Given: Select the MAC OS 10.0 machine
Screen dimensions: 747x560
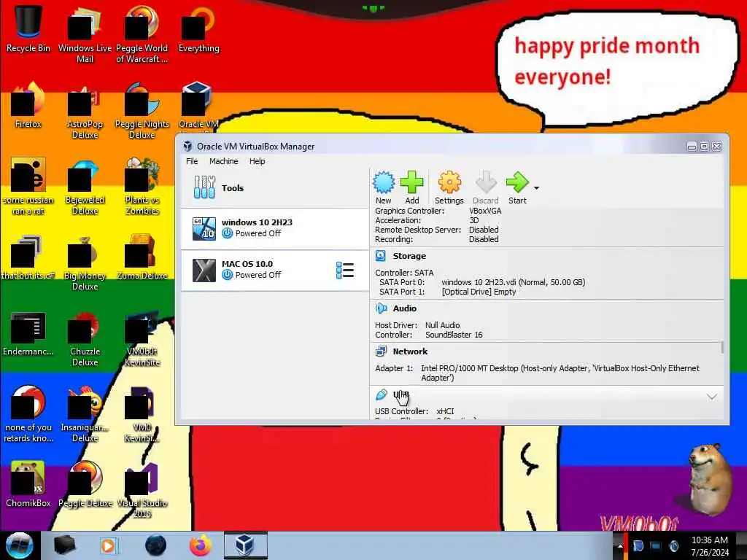Looking at the screenshot, I should tap(275, 270).
